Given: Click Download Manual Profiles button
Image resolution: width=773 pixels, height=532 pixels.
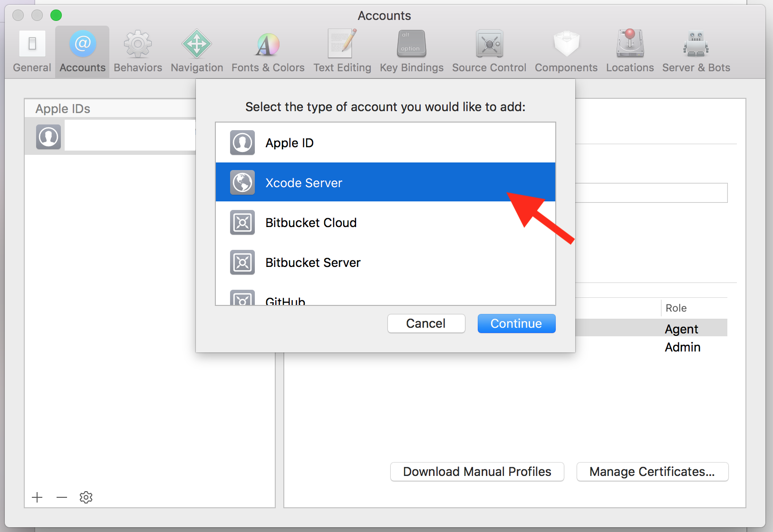Looking at the screenshot, I should pyautogui.click(x=477, y=472).
